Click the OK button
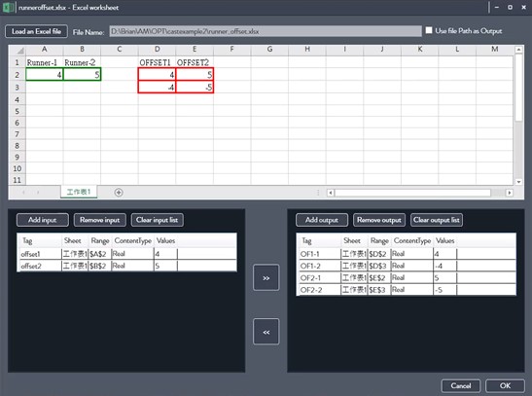 505,385
